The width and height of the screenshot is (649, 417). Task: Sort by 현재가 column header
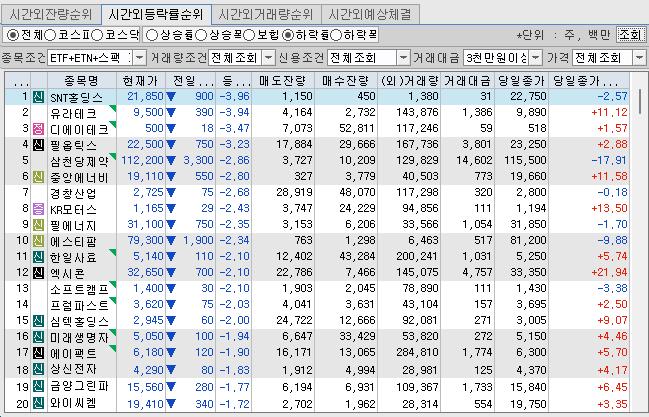[x=141, y=81]
